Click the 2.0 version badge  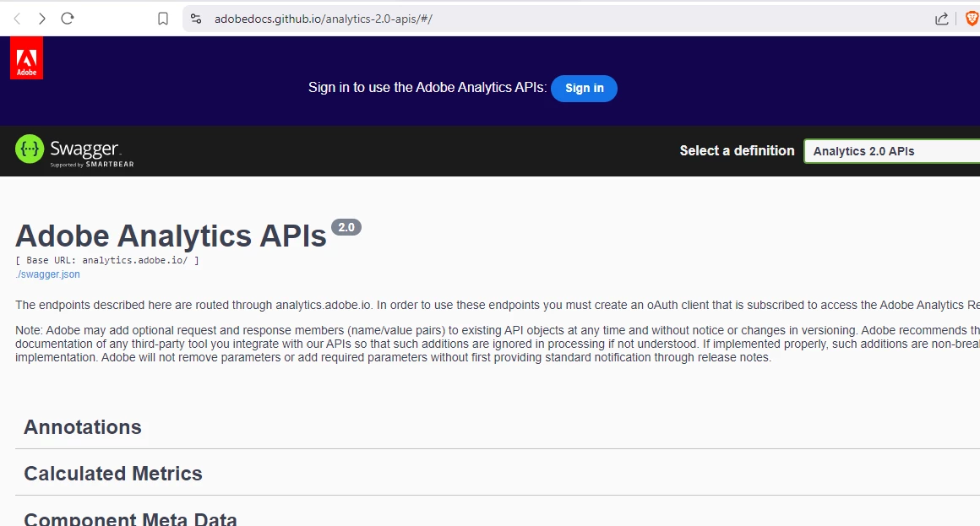[346, 227]
